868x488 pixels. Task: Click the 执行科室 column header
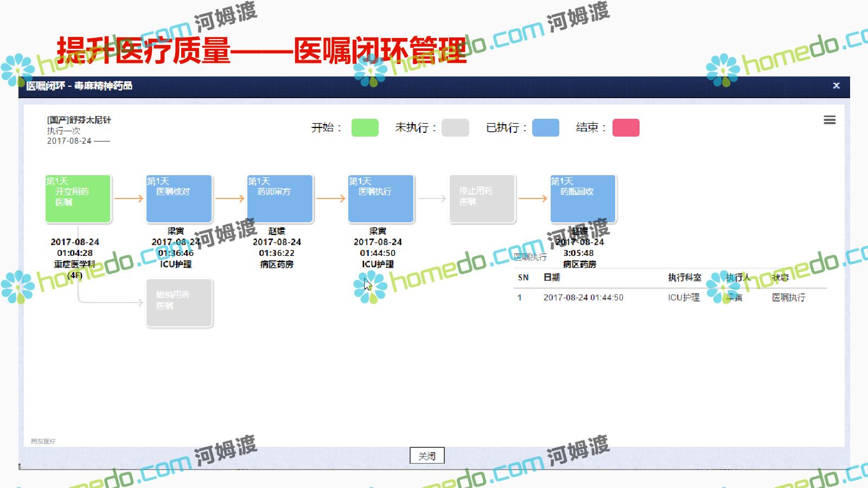coord(684,278)
